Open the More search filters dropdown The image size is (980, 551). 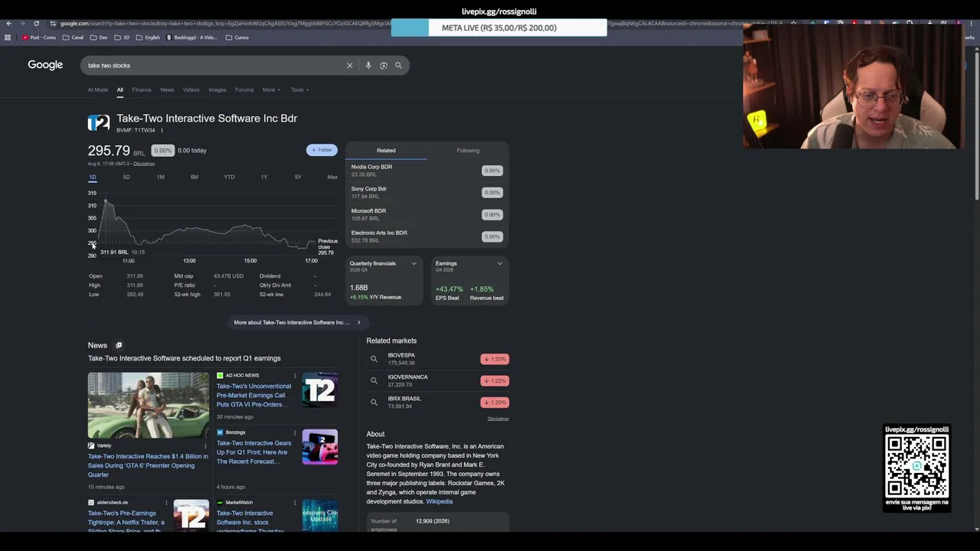pos(271,90)
